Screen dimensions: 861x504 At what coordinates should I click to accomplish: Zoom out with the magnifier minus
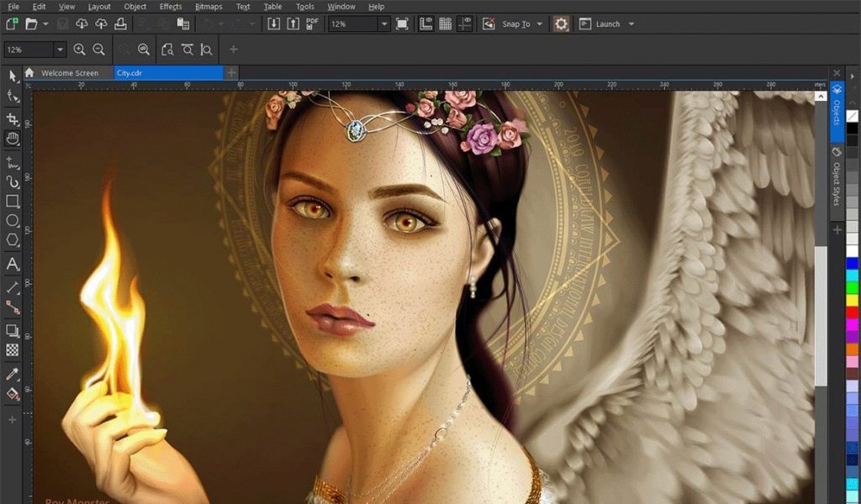[x=99, y=50]
